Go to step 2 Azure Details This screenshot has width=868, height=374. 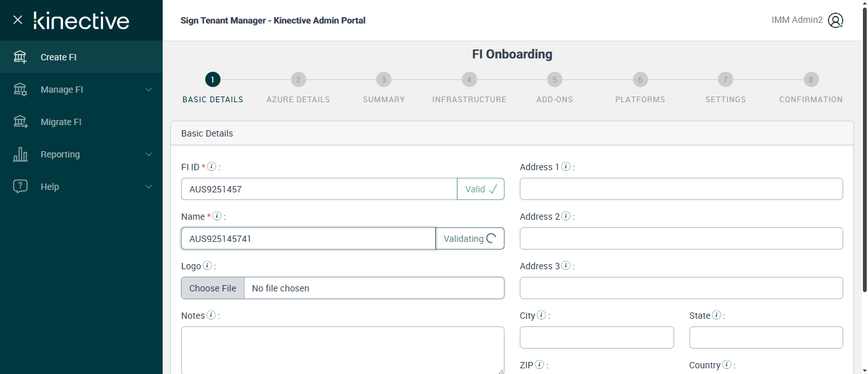click(298, 80)
